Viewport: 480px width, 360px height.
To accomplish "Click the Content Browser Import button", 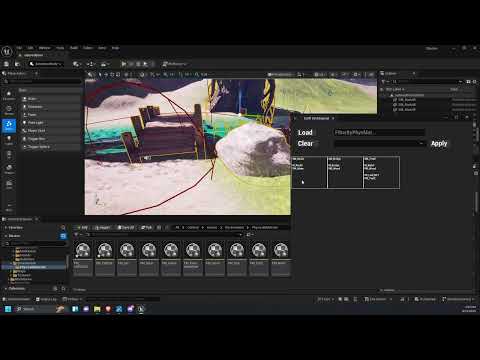I will (102, 227).
